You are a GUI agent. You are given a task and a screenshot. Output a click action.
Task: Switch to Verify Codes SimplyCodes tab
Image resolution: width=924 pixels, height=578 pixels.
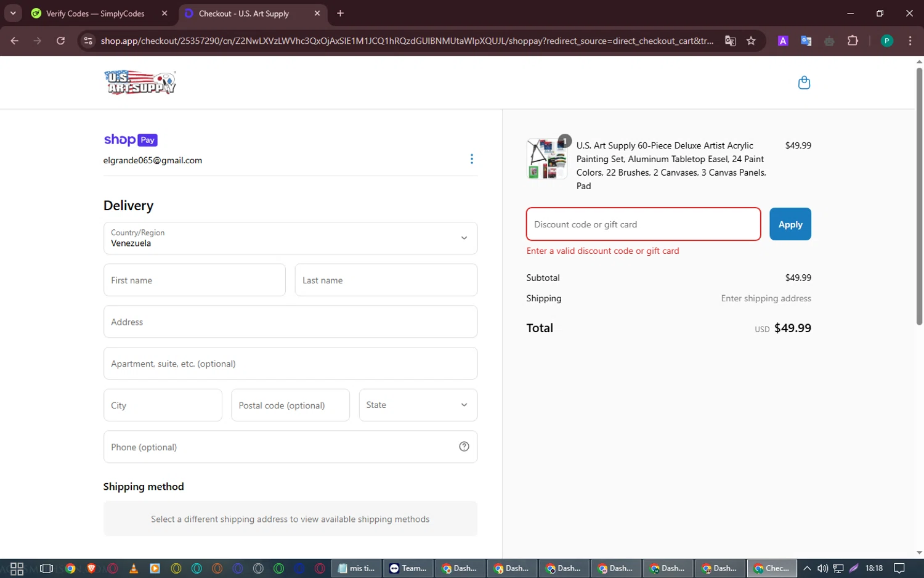click(x=95, y=14)
